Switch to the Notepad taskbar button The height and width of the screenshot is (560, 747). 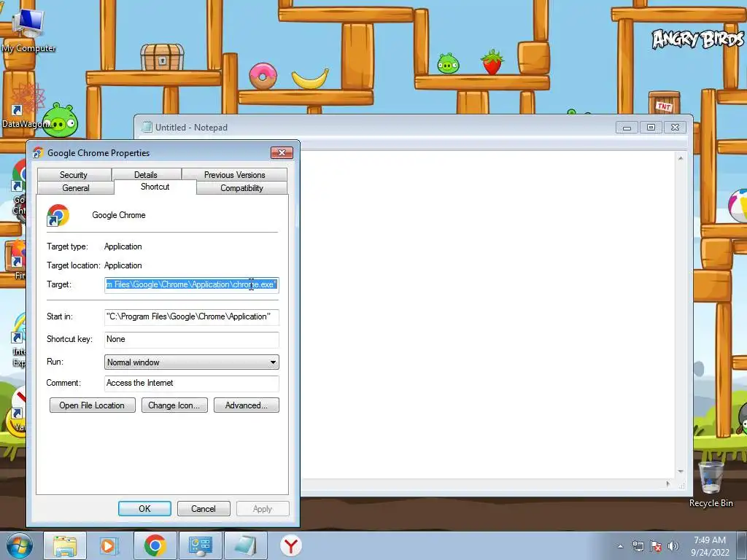(x=245, y=545)
